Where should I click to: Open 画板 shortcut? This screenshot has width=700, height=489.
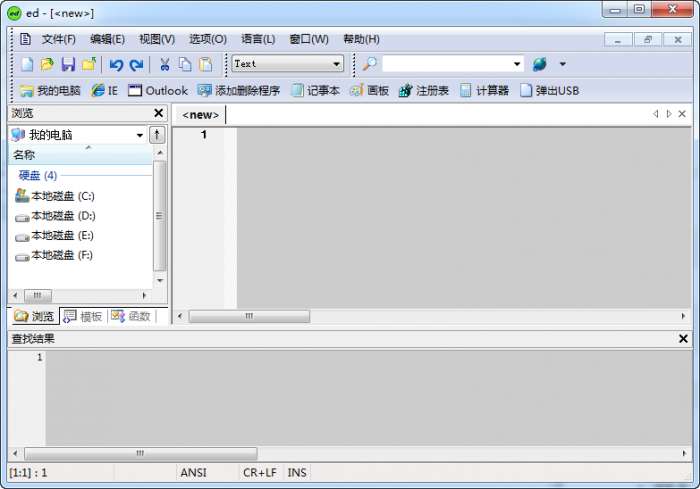[369, 91]
